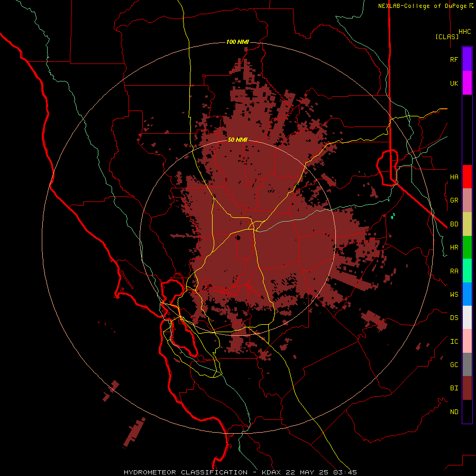Click the Hydrometeor Classification KDAX title text
The height and width of the screenshot is (476, 476).
(240, 472)
